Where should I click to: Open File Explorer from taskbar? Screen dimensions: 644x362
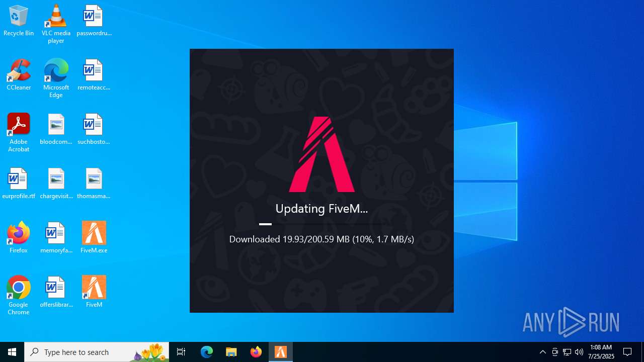click(x=231, y=352)
